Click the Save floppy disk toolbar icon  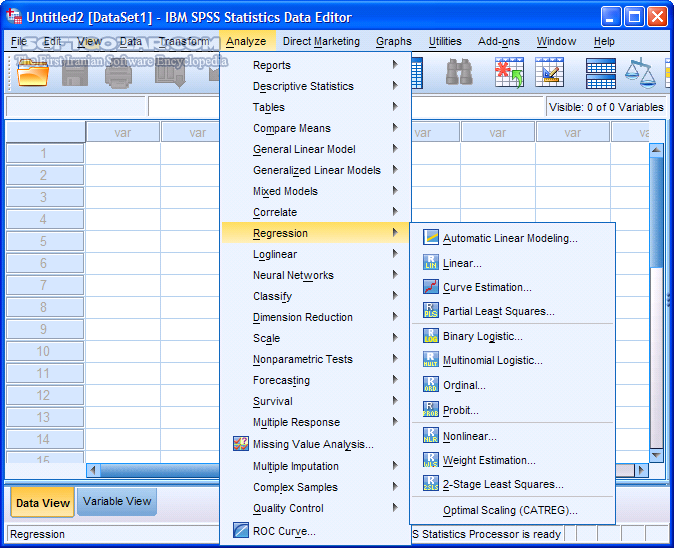pos(75,74)
